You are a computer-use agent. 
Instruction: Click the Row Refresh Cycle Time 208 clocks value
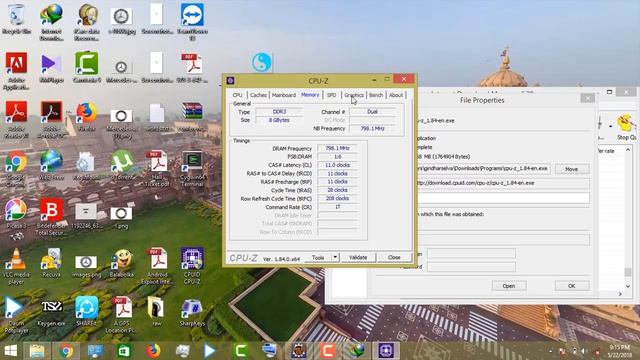tap(337, 198)
